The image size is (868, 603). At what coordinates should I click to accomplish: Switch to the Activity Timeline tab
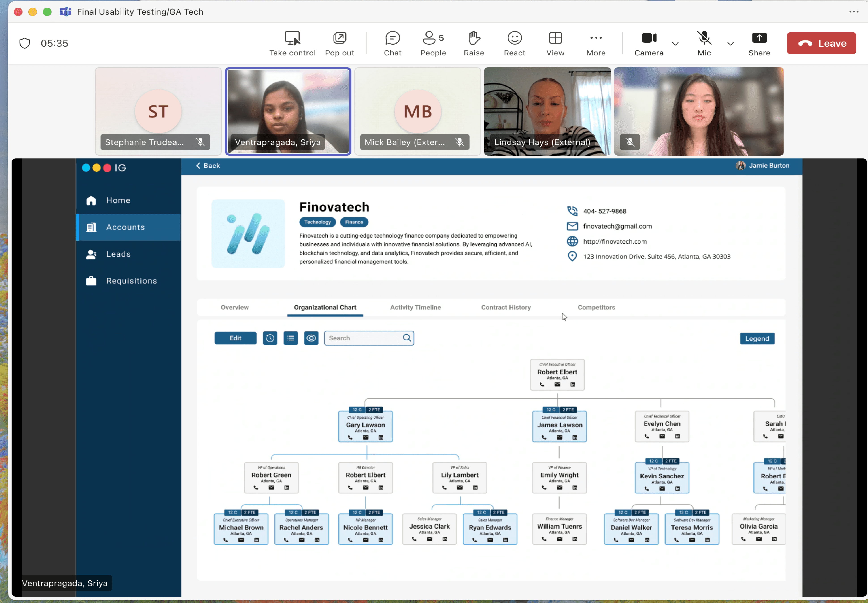click(x=415, y=308)
